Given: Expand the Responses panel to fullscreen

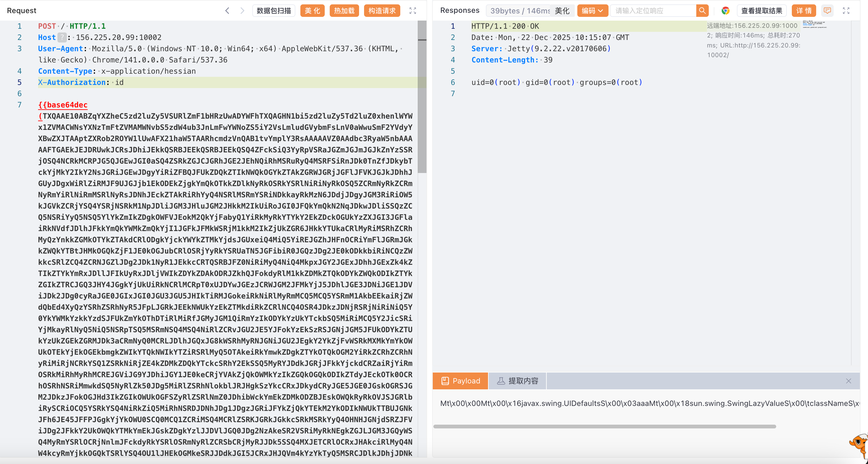Looking at the screenshot, I should click(x=846, y=10).
